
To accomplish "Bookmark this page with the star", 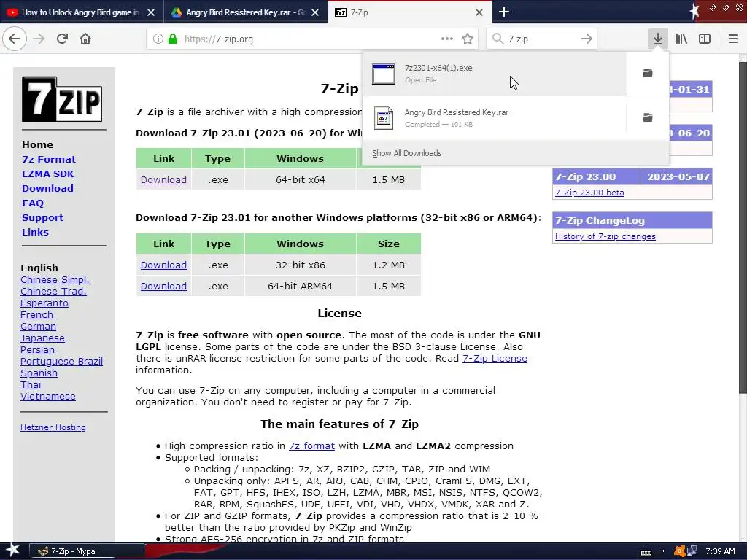I will click(x=468, y=39).
